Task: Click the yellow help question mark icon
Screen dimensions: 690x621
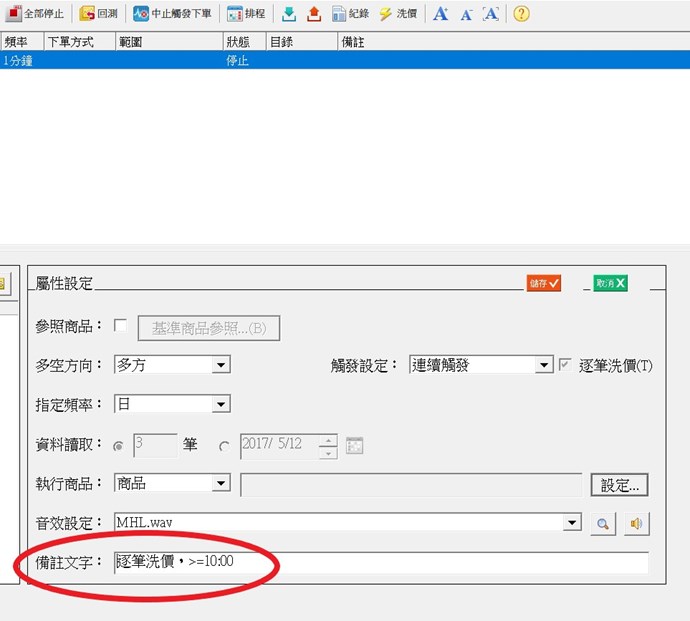Action: pyautogui.click(x=521, y=14)
